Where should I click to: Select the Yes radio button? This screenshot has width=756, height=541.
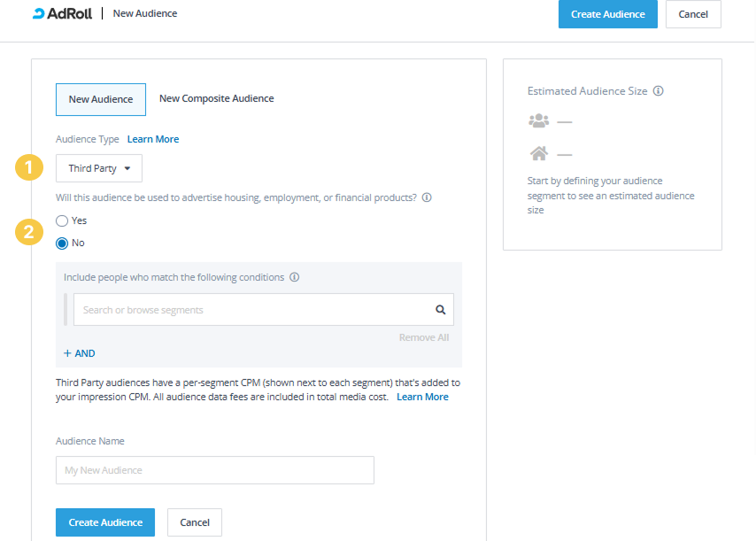62,220
